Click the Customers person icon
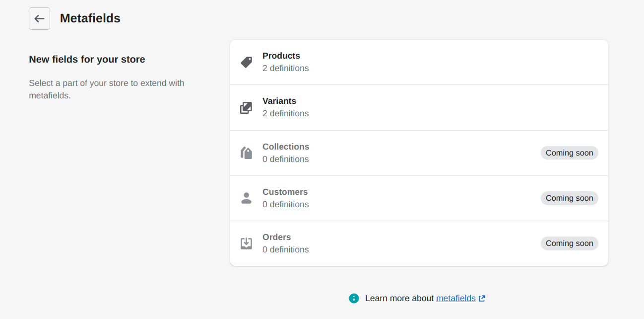This screenshot has height=319, width=644. click(246, 198)
